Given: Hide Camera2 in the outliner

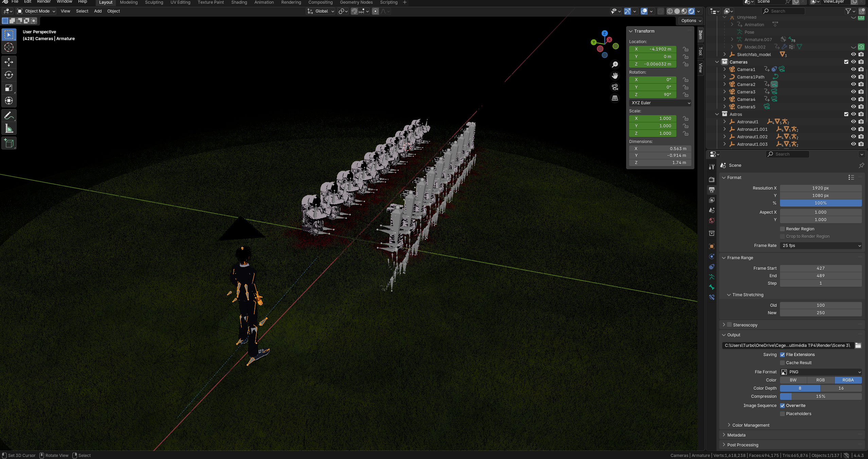Looking at the screenshot, I should click(853, 84).
